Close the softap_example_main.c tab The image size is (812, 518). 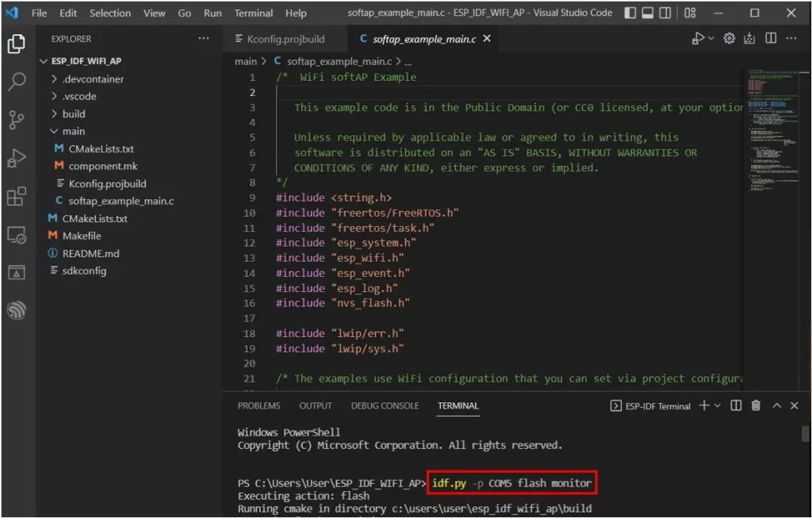(487, 38)
